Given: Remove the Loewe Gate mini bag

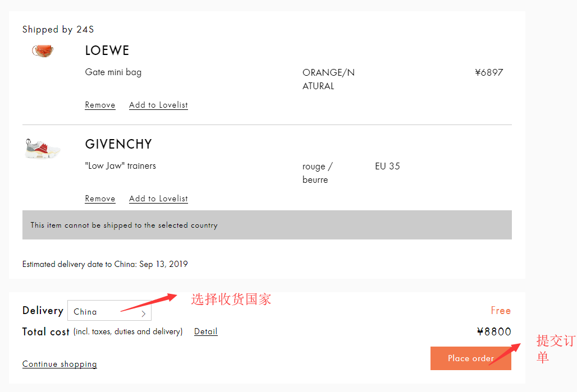Looking at the screenshot, I should [100, 105].
